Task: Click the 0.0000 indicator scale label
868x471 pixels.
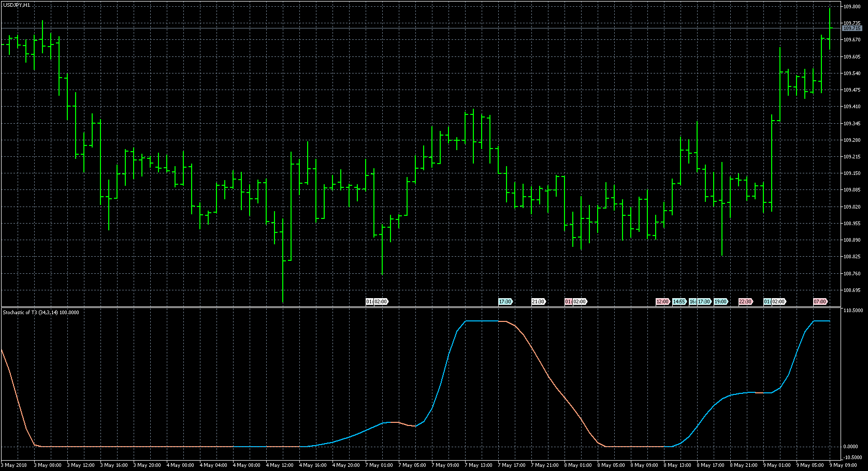Action: 850,447
